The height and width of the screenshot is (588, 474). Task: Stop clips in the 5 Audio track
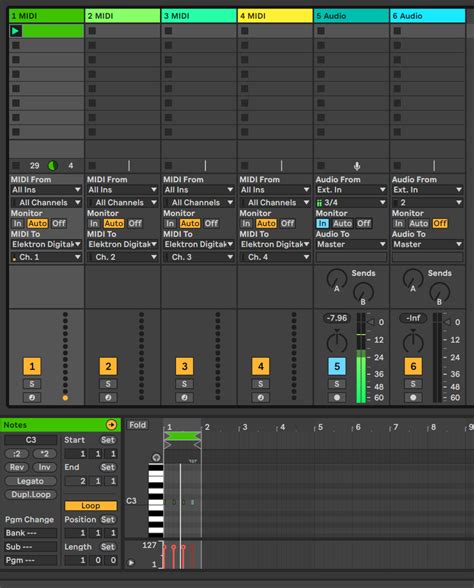coord(321,165)
